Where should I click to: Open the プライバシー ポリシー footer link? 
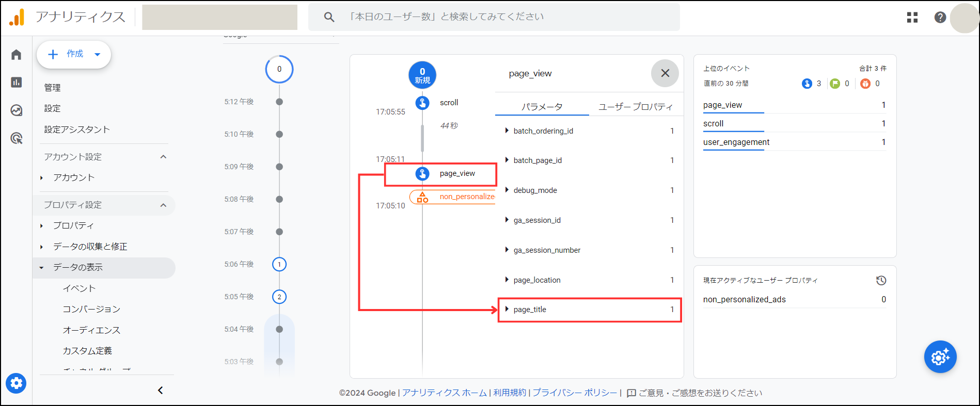(575, 393)
